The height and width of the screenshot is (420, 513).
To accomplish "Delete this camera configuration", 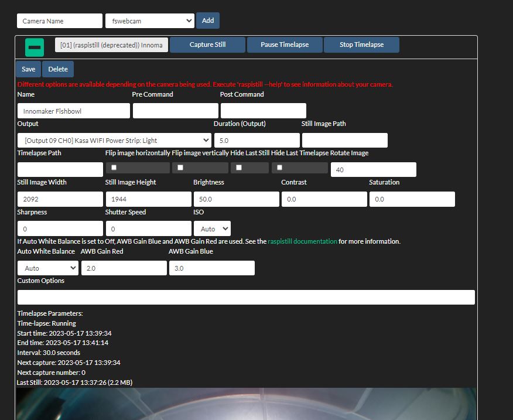I will (x=57, y=69).
